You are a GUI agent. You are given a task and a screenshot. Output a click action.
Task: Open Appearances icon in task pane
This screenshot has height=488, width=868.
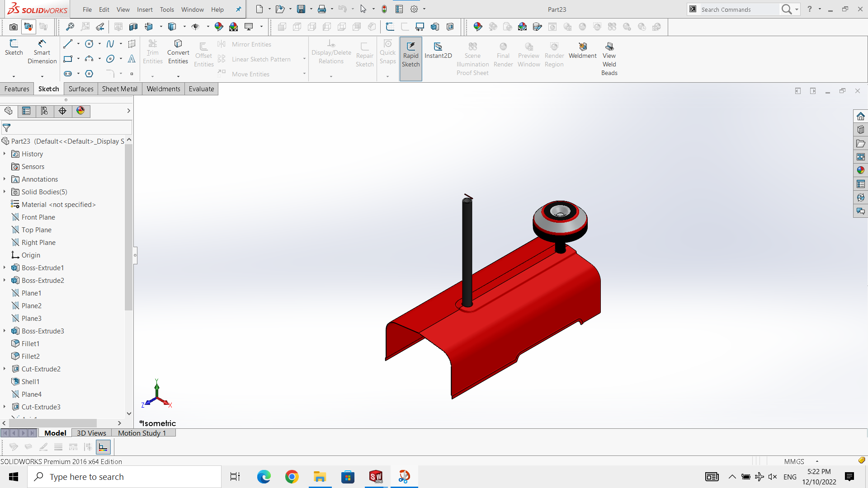[860, 170]
